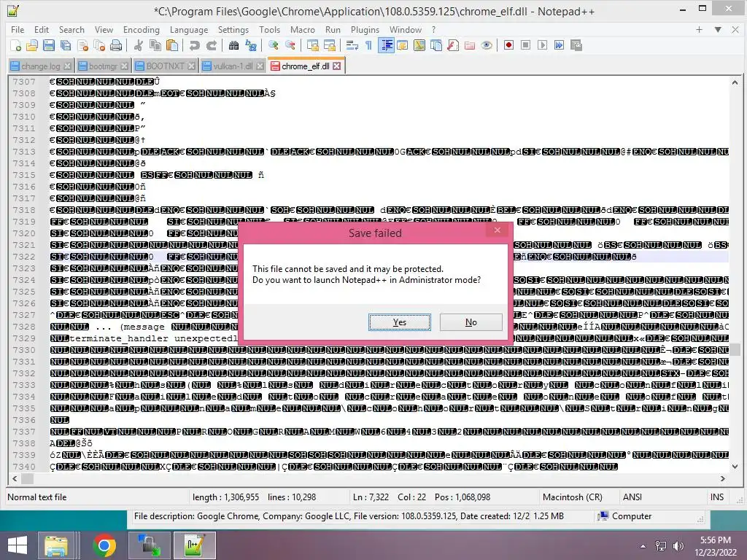Click Macintosh (CR) in status bar
The width and height of the screenshot is (747, 560).
point(572,497)
